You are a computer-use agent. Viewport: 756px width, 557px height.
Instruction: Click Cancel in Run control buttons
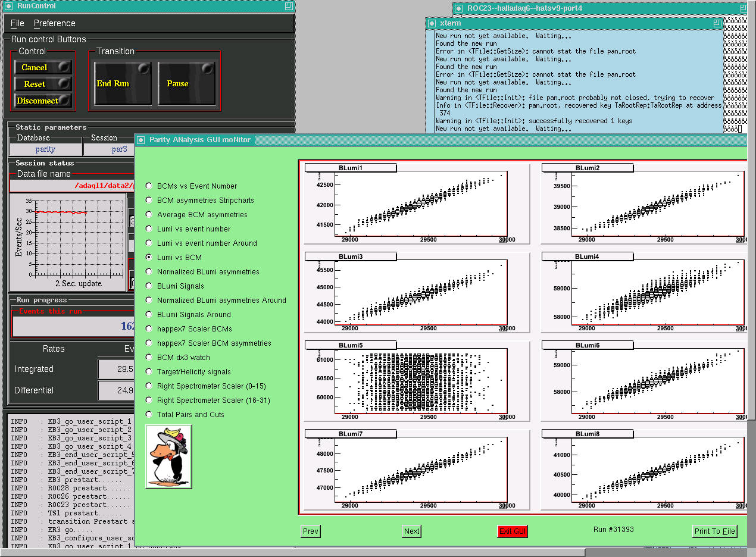(43, 67)
